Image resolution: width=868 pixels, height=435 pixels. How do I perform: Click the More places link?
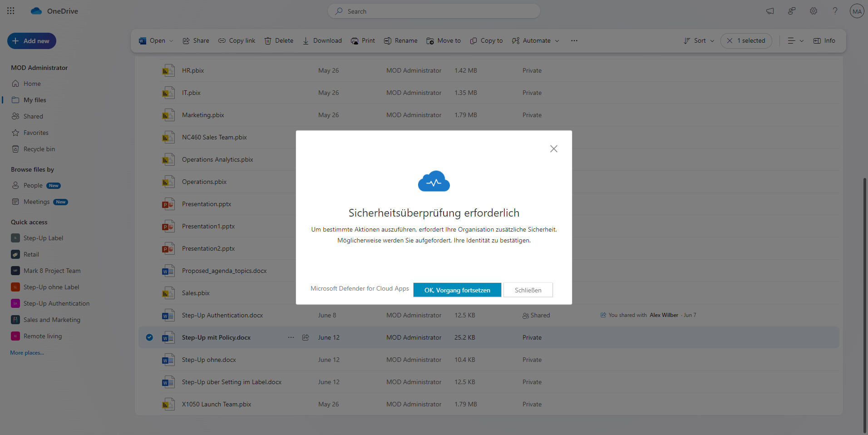(x=27, y=352)
